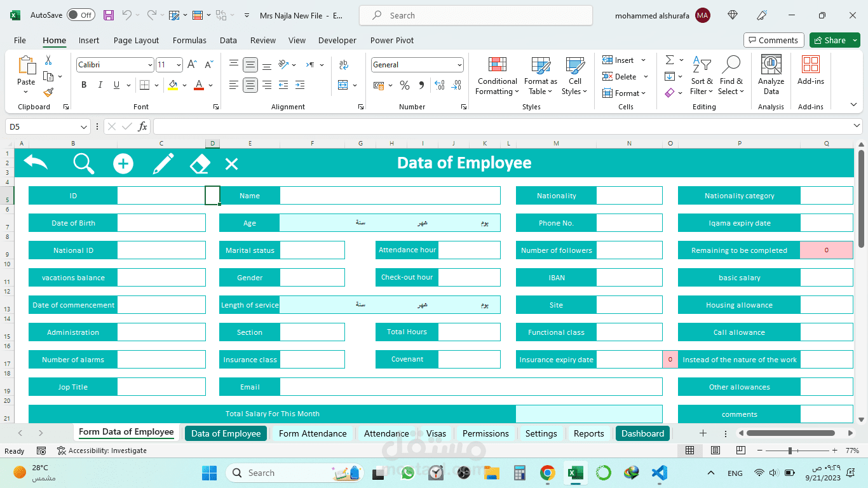Click the Share button
This screenshot has height=488, width=868.
[x=834, y=40]
